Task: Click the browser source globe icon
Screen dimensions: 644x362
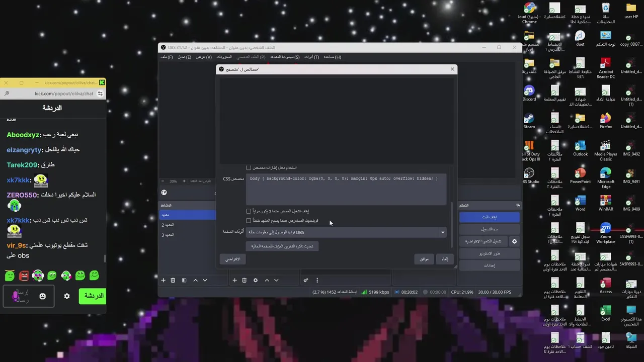Action: [x=164, y=193]
